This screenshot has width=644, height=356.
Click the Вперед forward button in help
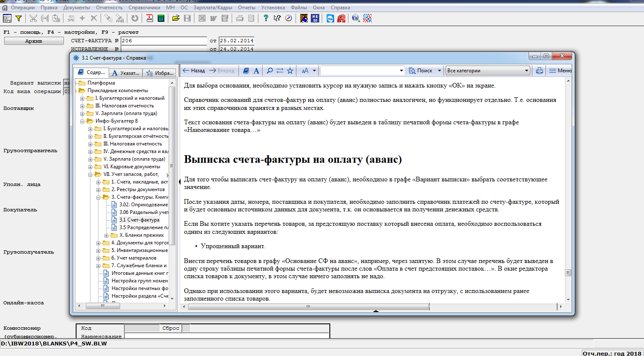coord(222,71)
